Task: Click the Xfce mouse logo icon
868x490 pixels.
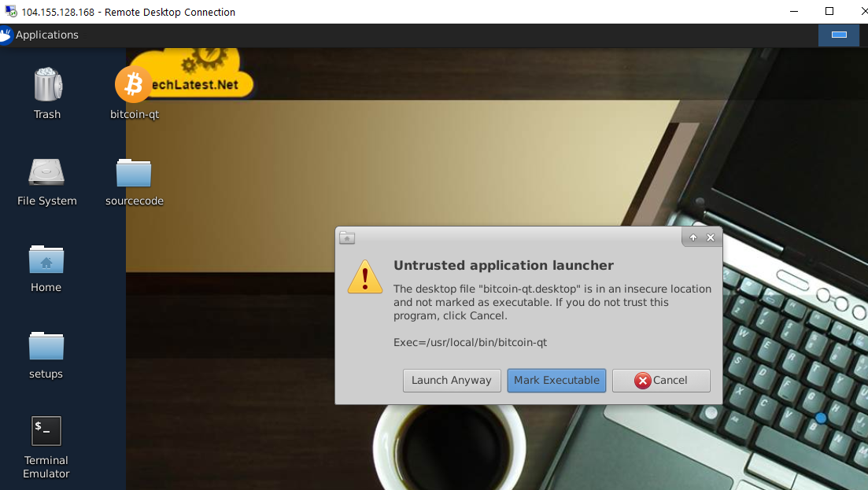Action: click(6, 35)
